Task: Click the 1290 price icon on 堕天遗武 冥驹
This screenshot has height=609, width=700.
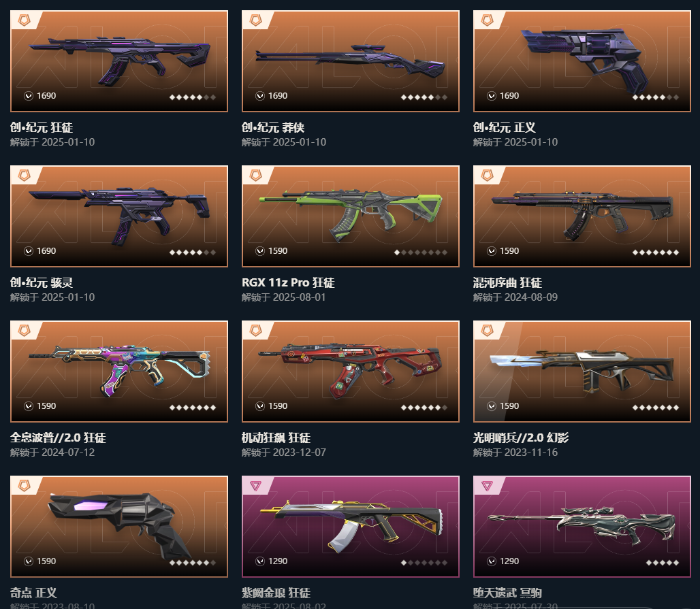Action: point(492,561)
